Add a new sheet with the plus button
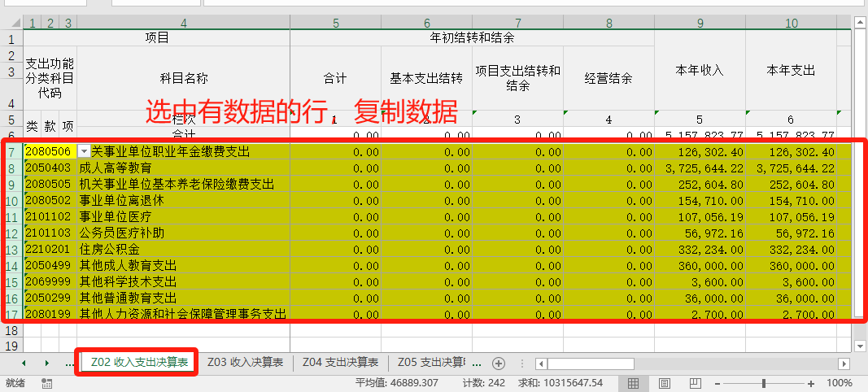 [x=499, y=364]
